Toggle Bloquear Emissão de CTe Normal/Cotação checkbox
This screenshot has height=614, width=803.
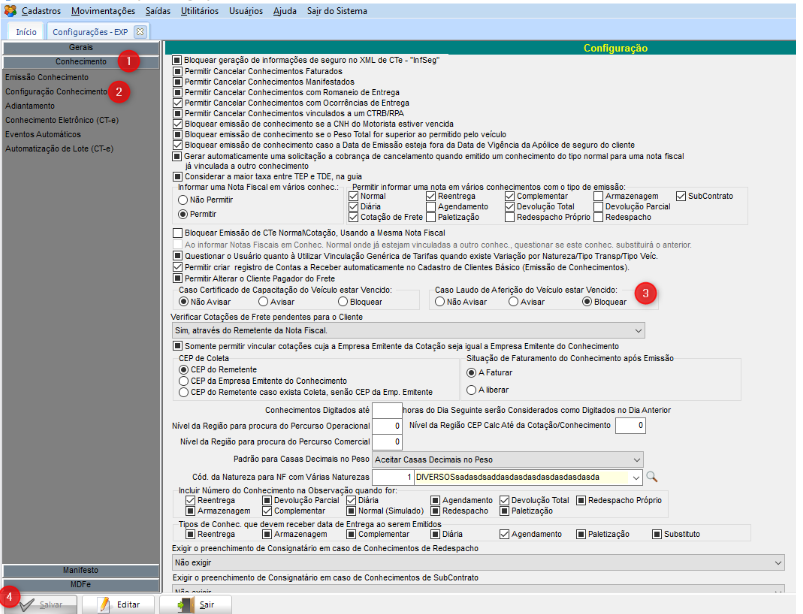pyautogui.click(x=178, y=233)
